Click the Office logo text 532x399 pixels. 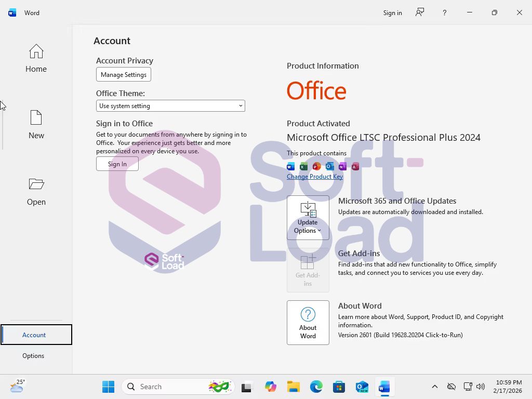pyautogui.click(x=316, y=90)
